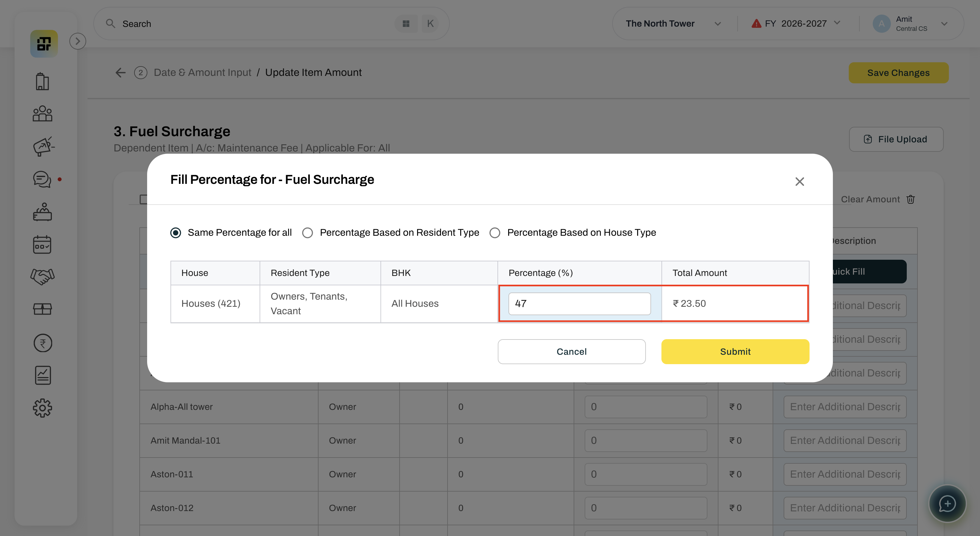The height and width of the screenshot is (536, 980).
Task: Open the calendar bookings icon in sidebar
Action: click(x=42, y=245)
